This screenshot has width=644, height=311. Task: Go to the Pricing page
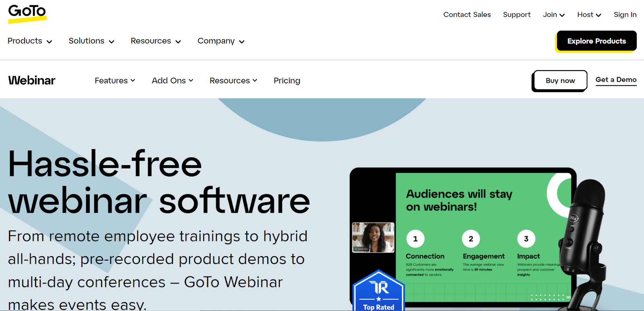(287, 81)
